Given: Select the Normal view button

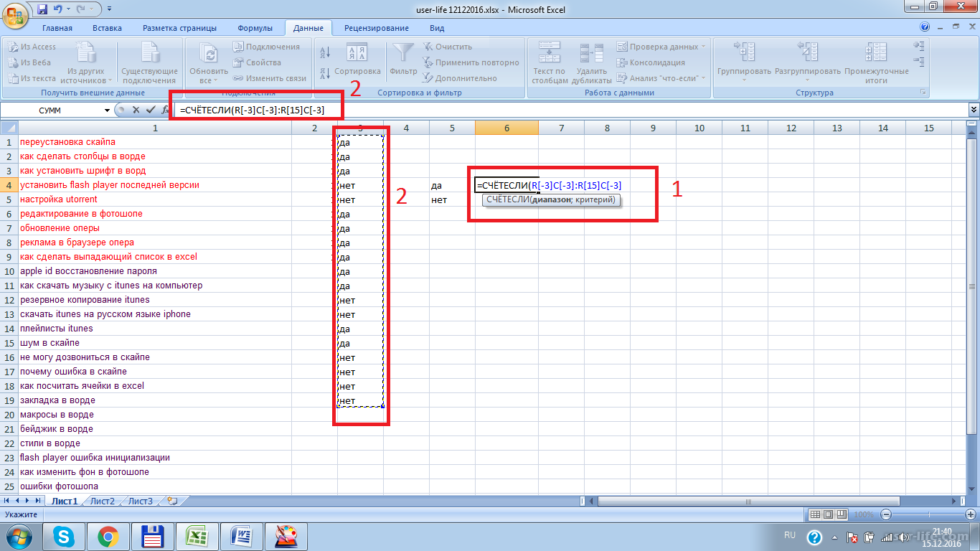Looking at the screenshot, I should [815, 514].
